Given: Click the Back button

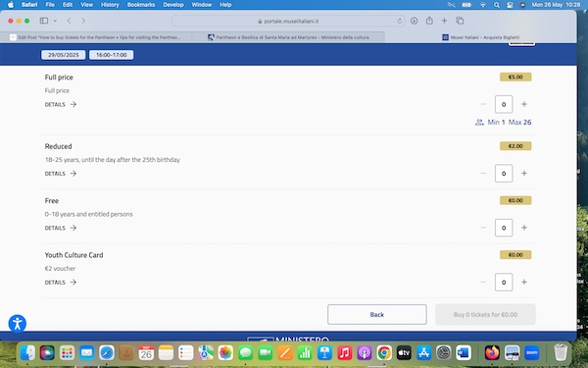Looking at the screenshot, I should point(377,315).
